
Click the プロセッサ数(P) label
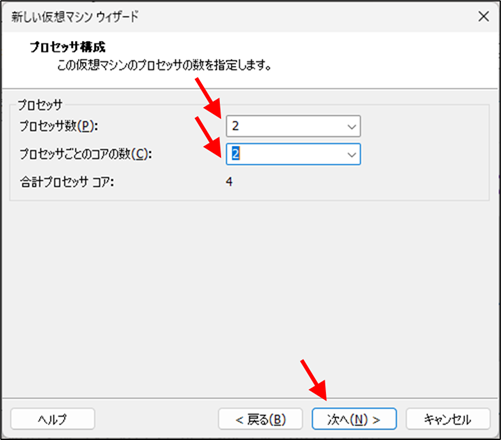coord(59,126)
